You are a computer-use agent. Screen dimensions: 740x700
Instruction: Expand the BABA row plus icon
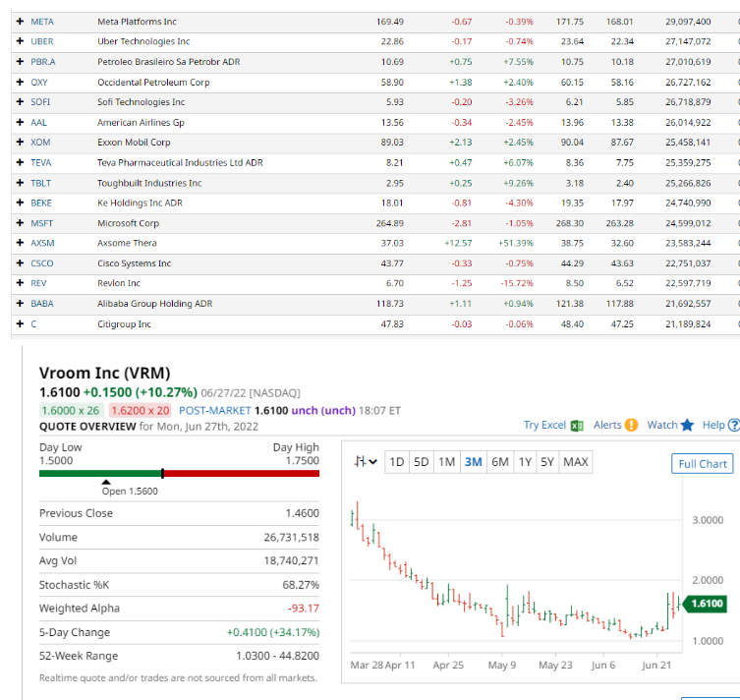click(x=20, y=303)
